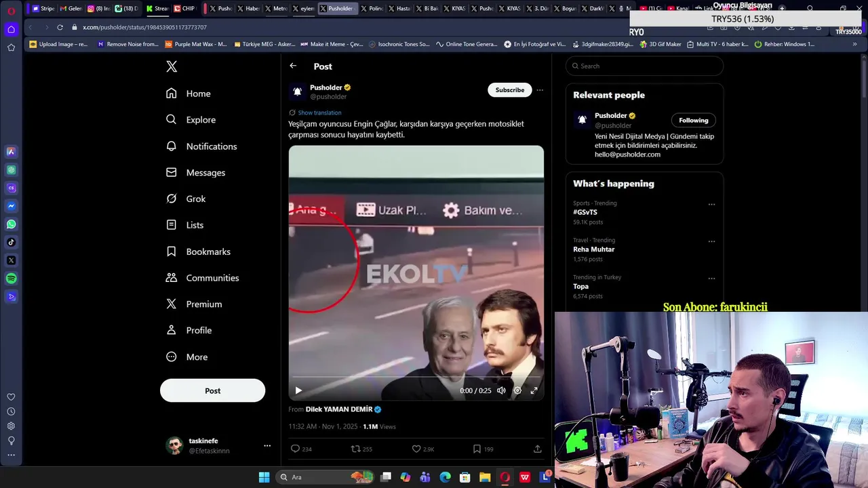Mute the video with the speaker icon

coord(501,390)
